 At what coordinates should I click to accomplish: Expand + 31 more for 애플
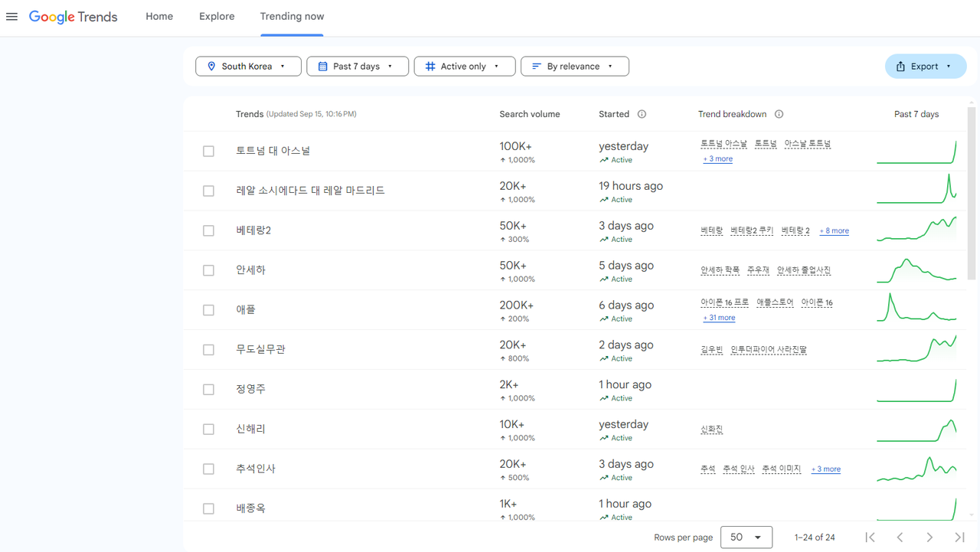pos(719,318)
